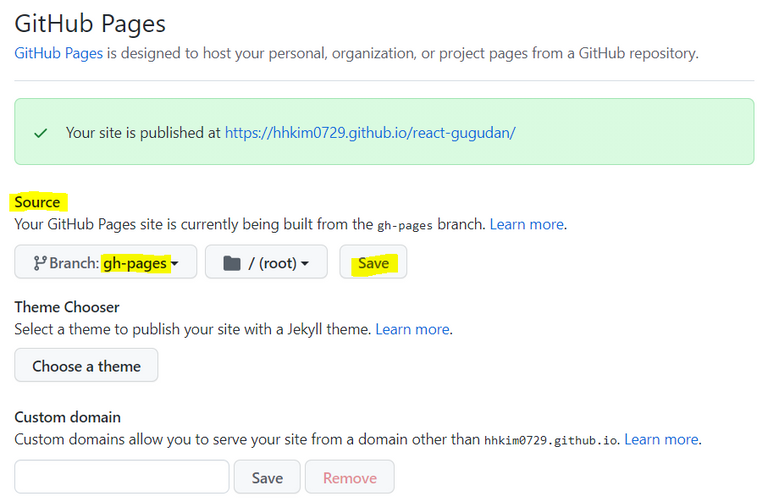Click the Source section heading
The width and height of the screenshot is (768, 501).
pos(37,202)
